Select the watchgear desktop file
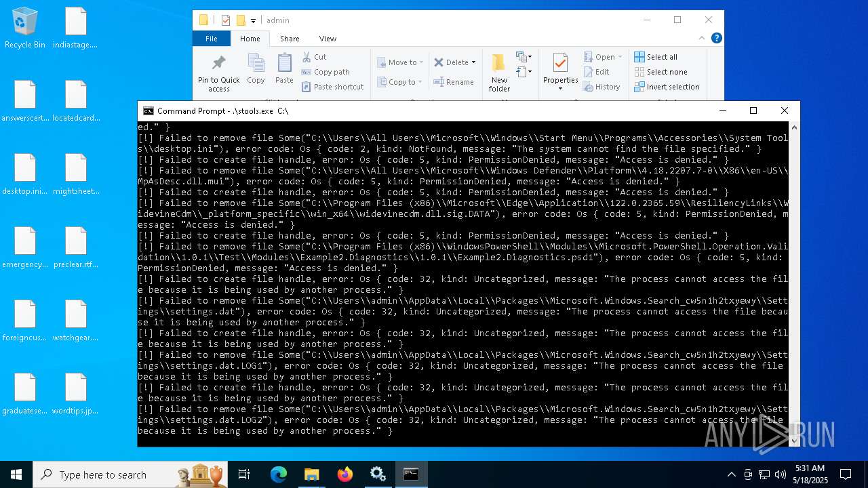Screen dimensions: 868x488 click(75, 321)
